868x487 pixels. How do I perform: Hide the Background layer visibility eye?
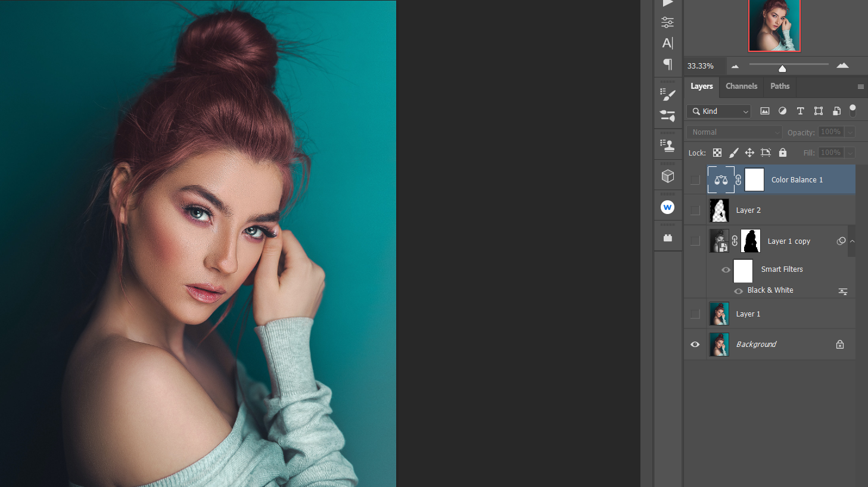(695, 344)
